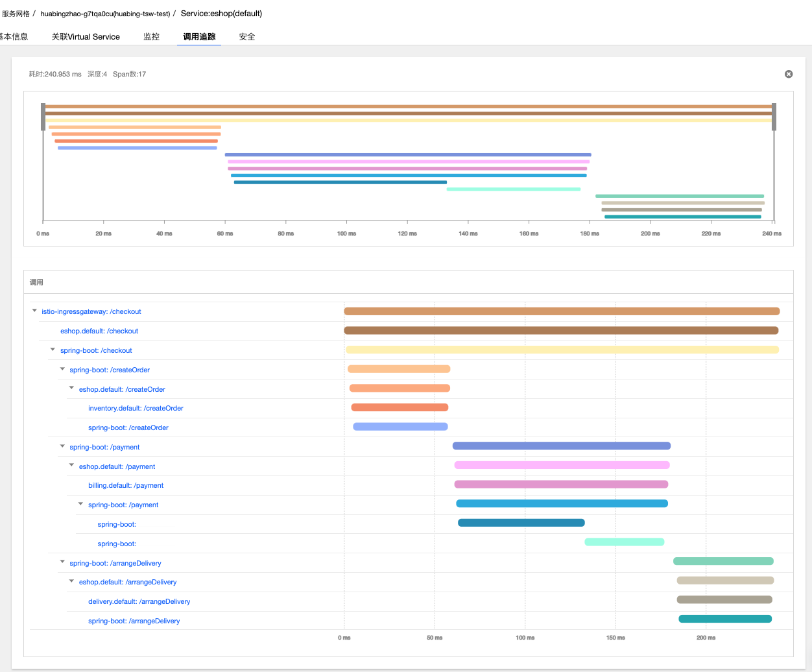The width and height of the screenshot is (812, 672).
Task: Click the spring-boot: /payment blue span bar
Action: click(x=562, y=503)
